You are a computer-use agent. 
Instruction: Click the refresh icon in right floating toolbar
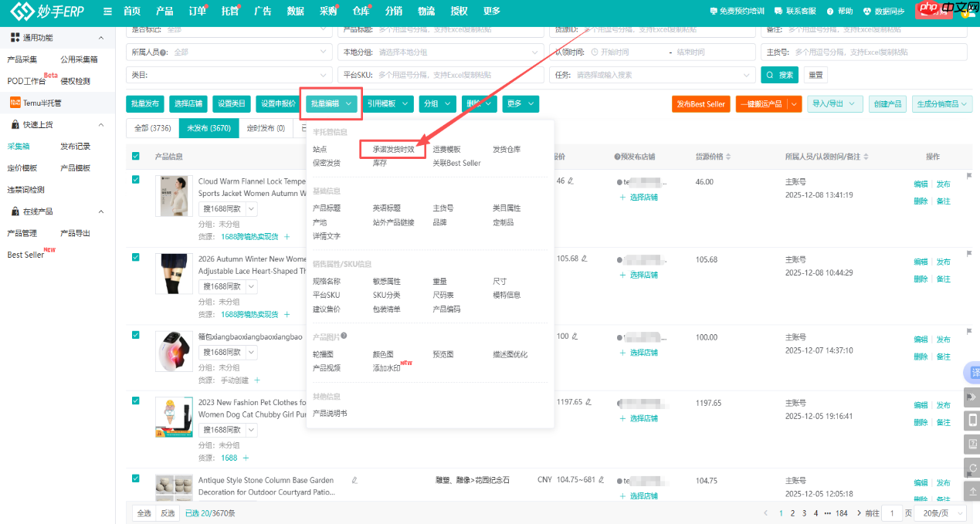coord(972,468)
